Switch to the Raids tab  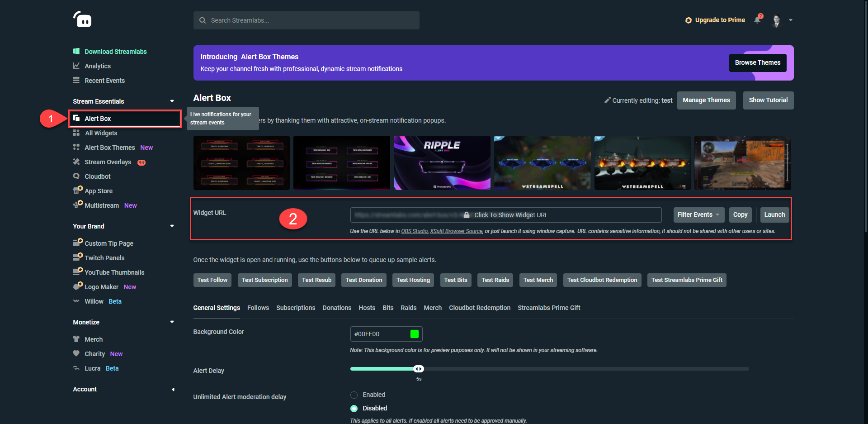[409, 308]
